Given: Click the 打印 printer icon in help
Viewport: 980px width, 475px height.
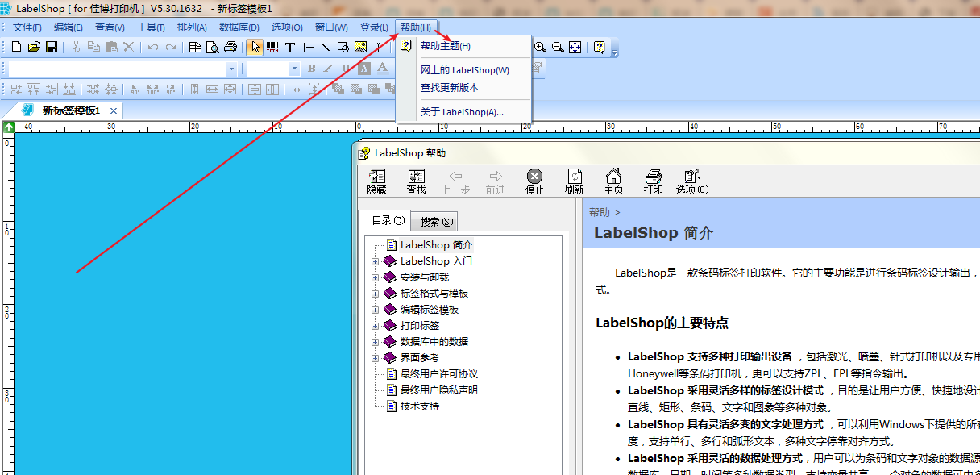Looking at the screenshot, I should pyautogui.click(x=653, y=181).
